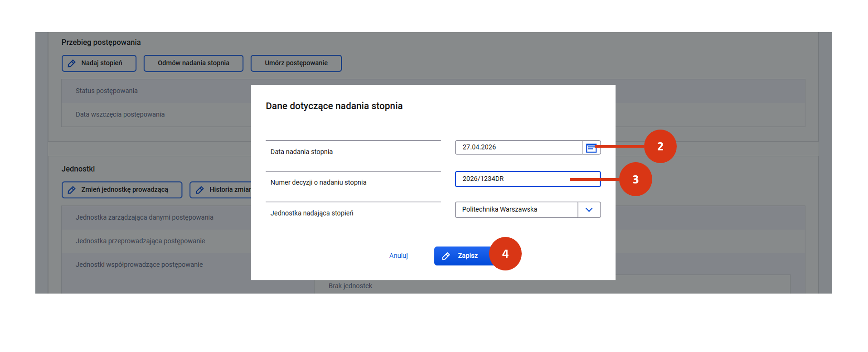The width and height of the screenshot is (868, 352).
Task: Expand the Jednostka nadająca stopień chevron
Action: (x=589, y=210)
